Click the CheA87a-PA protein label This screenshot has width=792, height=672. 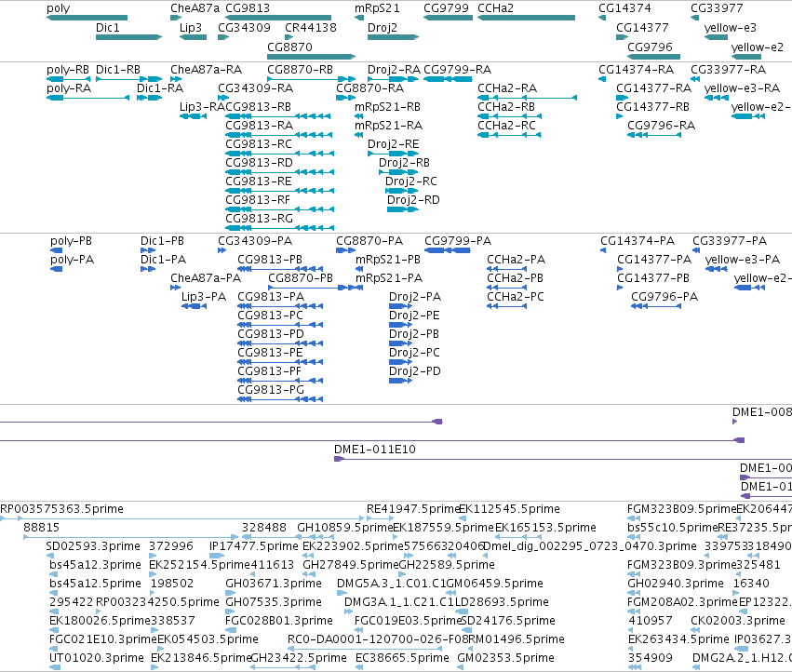pyautogui.click(x=206, y=278)
